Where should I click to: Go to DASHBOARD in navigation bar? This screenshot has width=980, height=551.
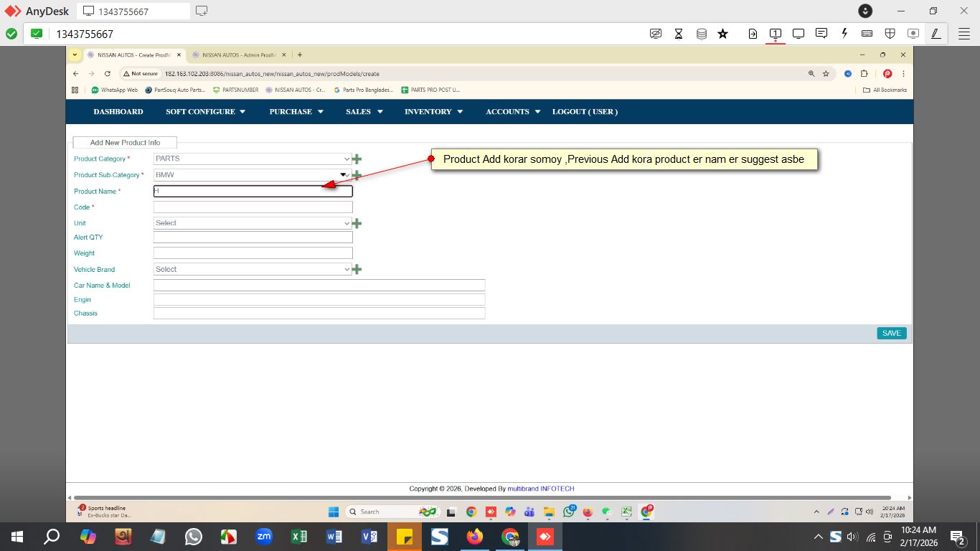[118, 112]
